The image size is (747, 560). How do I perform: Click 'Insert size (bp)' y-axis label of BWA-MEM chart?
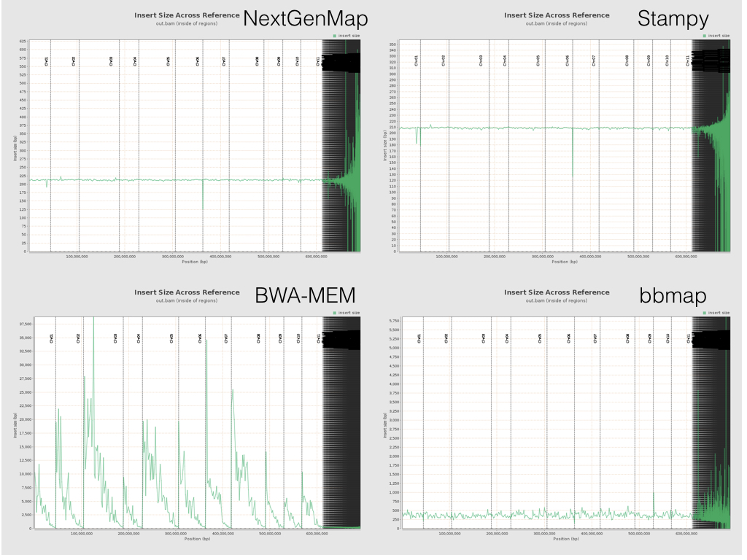(x=15, y=425)
